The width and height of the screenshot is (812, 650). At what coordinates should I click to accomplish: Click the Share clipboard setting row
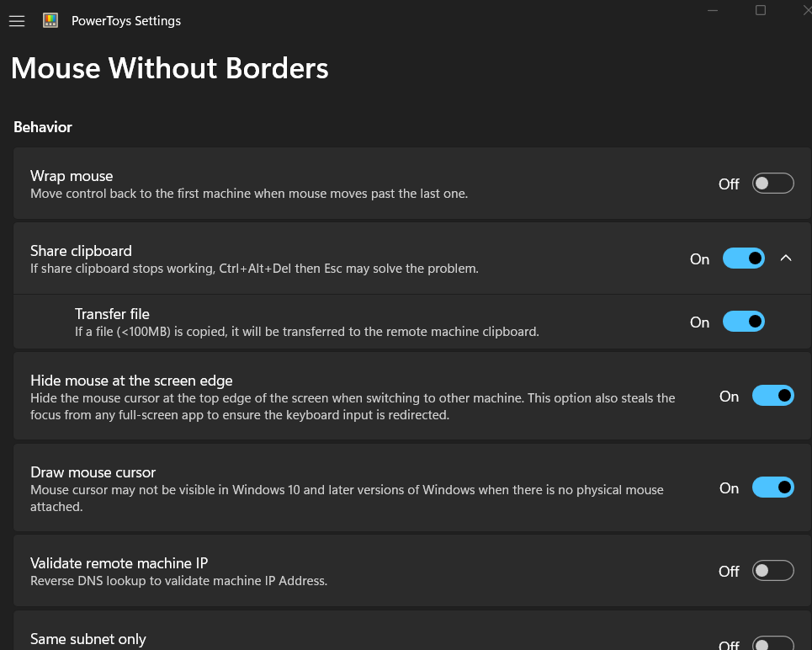pyautogui.click(x=412, y=258)
